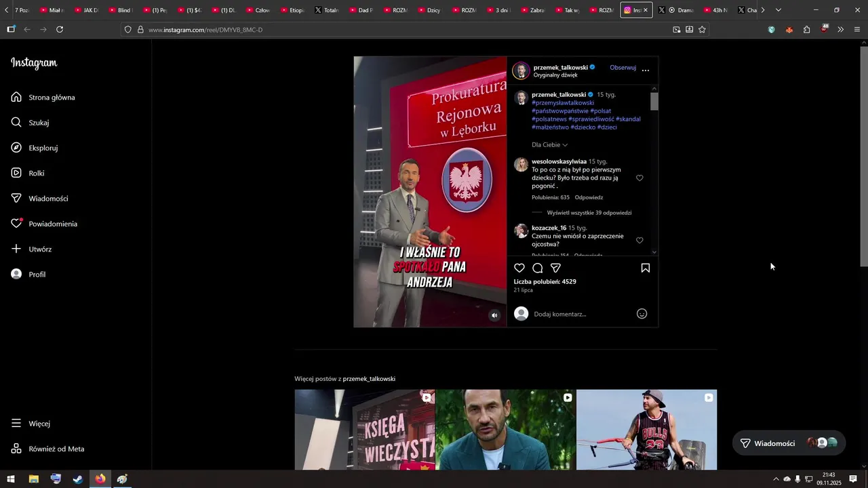Open Szukaj search panel
The image size is (868, 488).
31,123
